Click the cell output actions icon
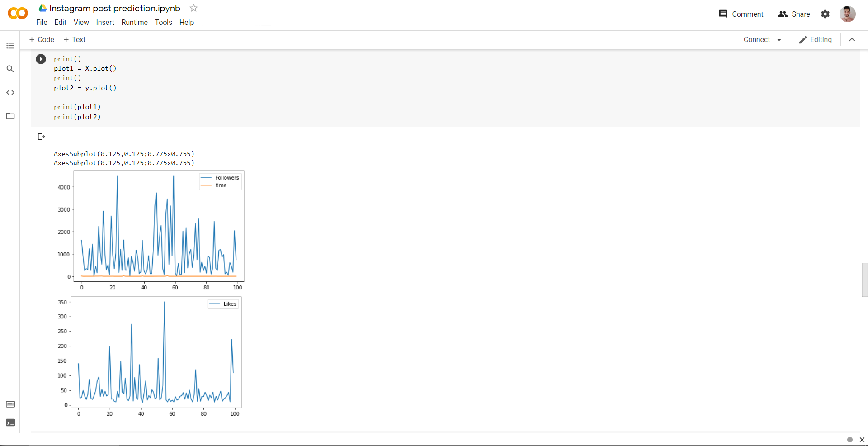The width and height of the screenshot is (868, 446). 41,137
